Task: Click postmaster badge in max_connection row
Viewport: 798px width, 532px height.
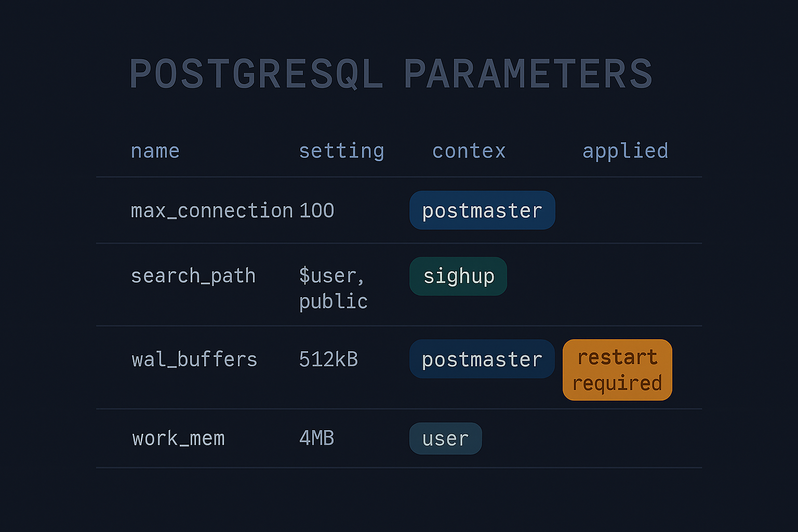Action: click(x=482, y=210)
